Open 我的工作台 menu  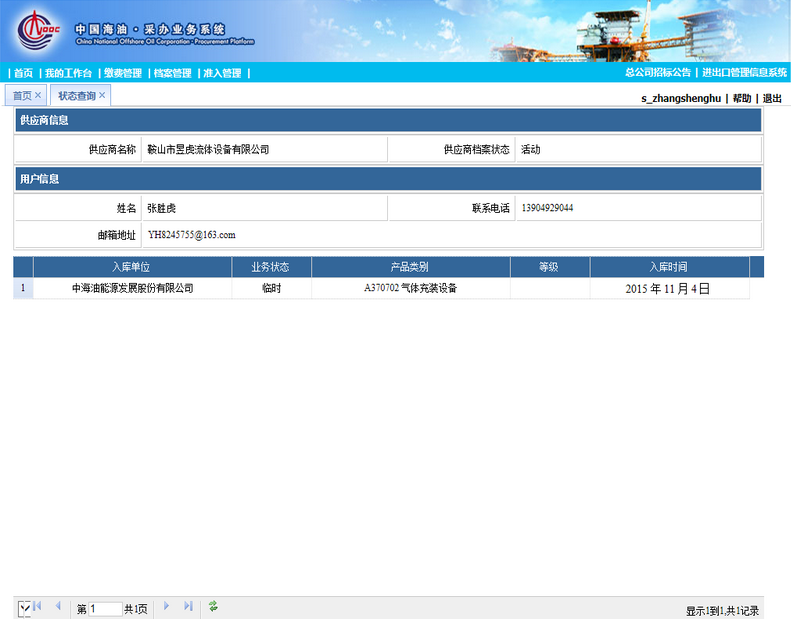(68, 73)
